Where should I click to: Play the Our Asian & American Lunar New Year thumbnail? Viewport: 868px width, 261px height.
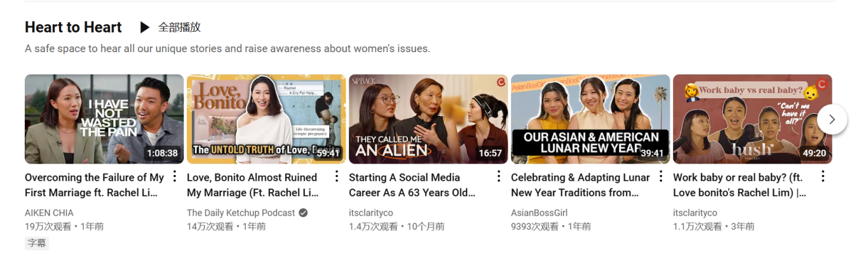coord(590,119)
